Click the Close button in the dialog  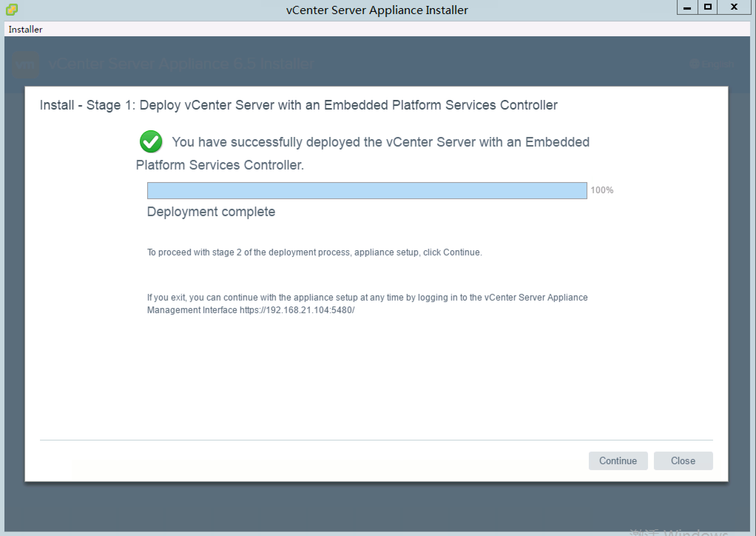point(683,460)
